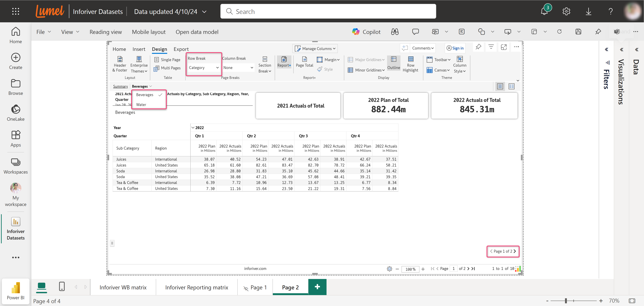Click the Refresh visuals icon

559,32
